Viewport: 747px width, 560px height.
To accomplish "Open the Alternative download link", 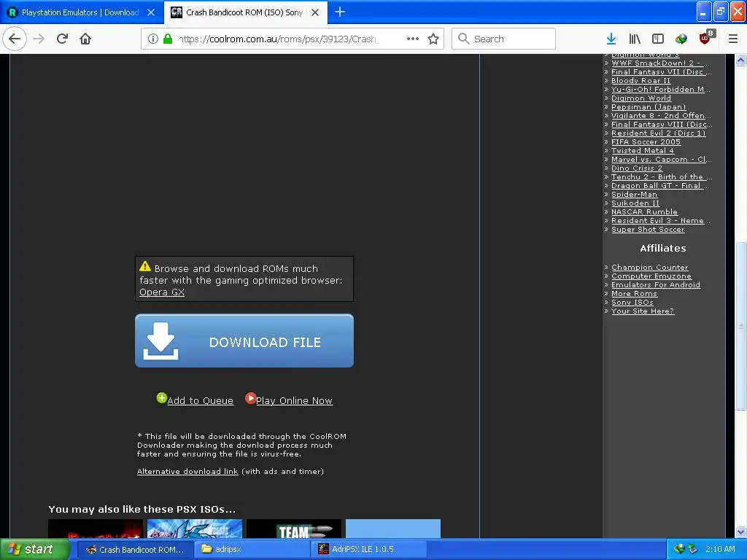I will point(187,472).
